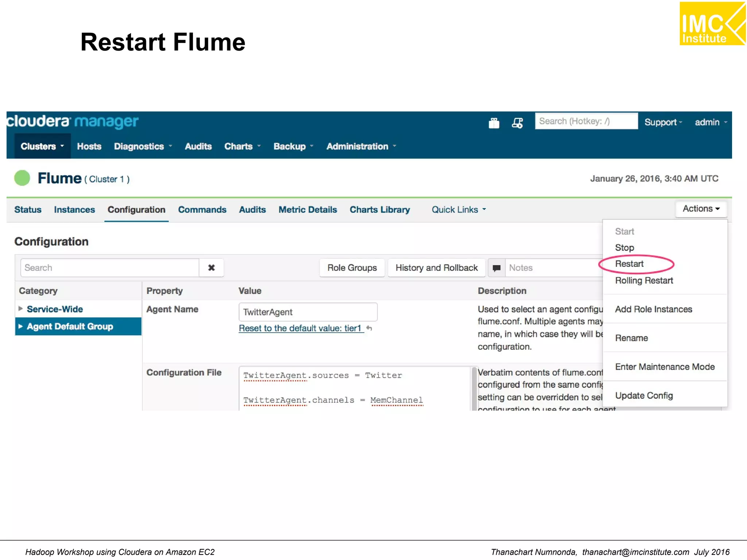Viewport: 747px width, 560px height.
Task: Click the Agent Name TwitterAgent field
Action: (x=308, y=312)
